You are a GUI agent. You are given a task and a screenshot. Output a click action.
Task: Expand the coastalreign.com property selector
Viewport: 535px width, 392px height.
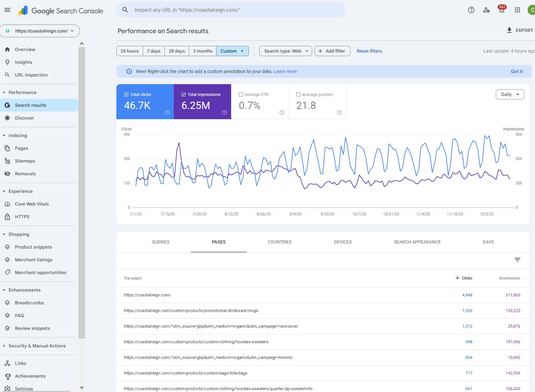(40, 31)
